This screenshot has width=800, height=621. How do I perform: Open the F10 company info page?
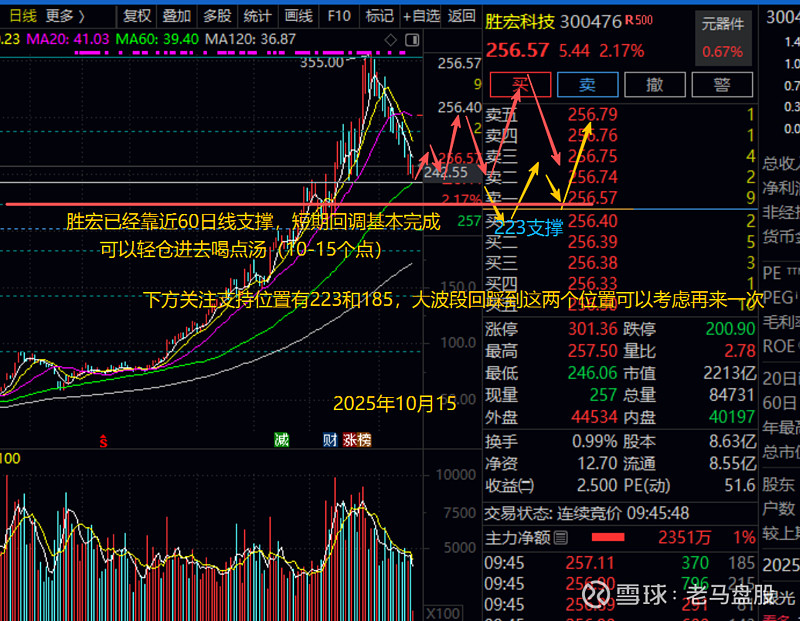[339, 16]
